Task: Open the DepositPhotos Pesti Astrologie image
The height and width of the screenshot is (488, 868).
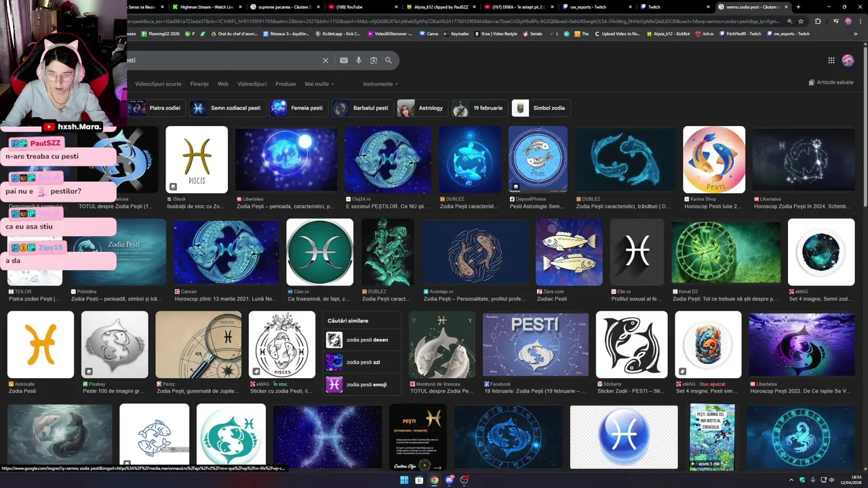Action: pos(538,159)
